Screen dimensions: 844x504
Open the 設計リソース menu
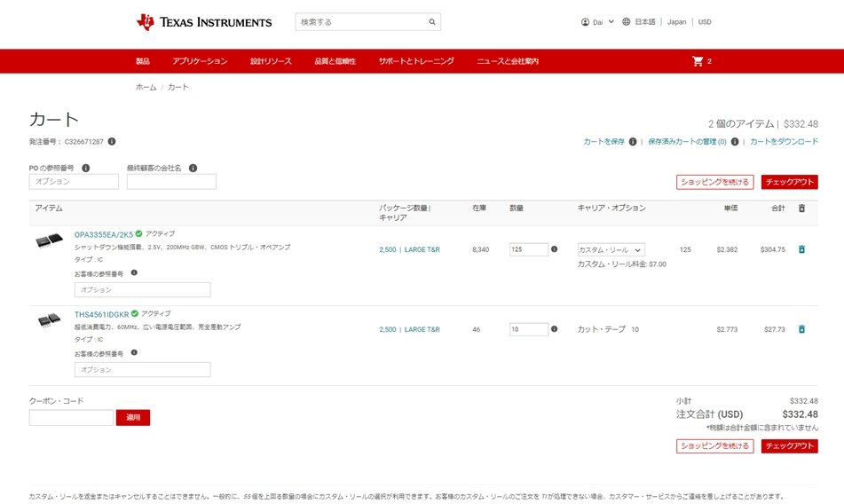[271, 61]
